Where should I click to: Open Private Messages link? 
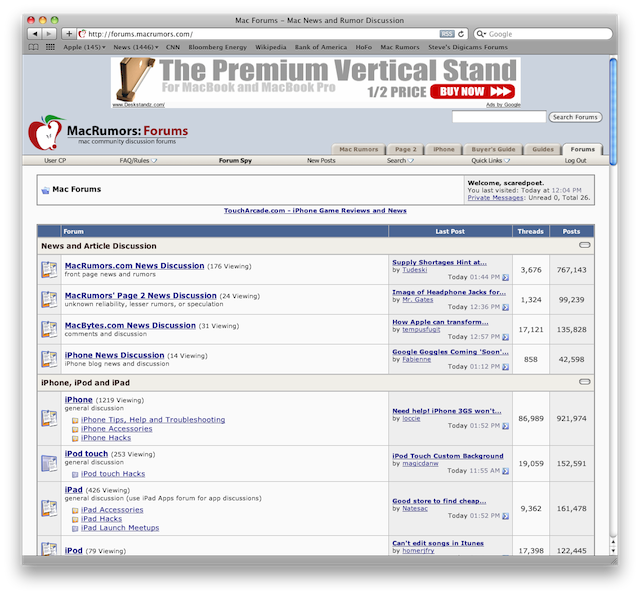(x=495, y=198)
